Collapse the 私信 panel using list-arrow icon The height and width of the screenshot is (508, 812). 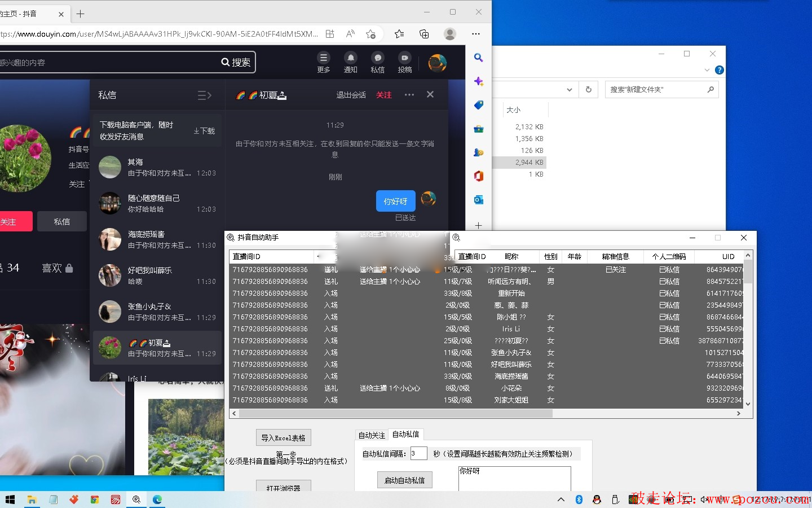pyautogui.click(x=205, y=95)
